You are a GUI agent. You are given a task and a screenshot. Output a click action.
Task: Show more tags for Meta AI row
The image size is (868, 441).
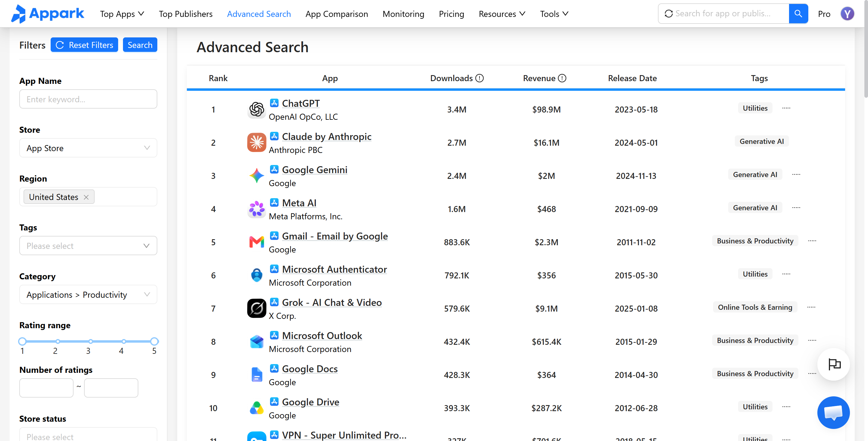(x=796, y=208)
